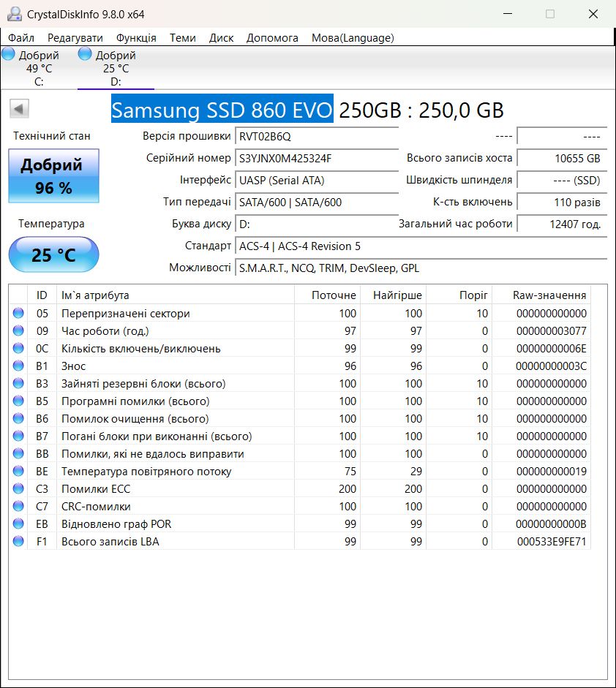
Task: Click status circle for disk C:
Action: coord(8,54)
